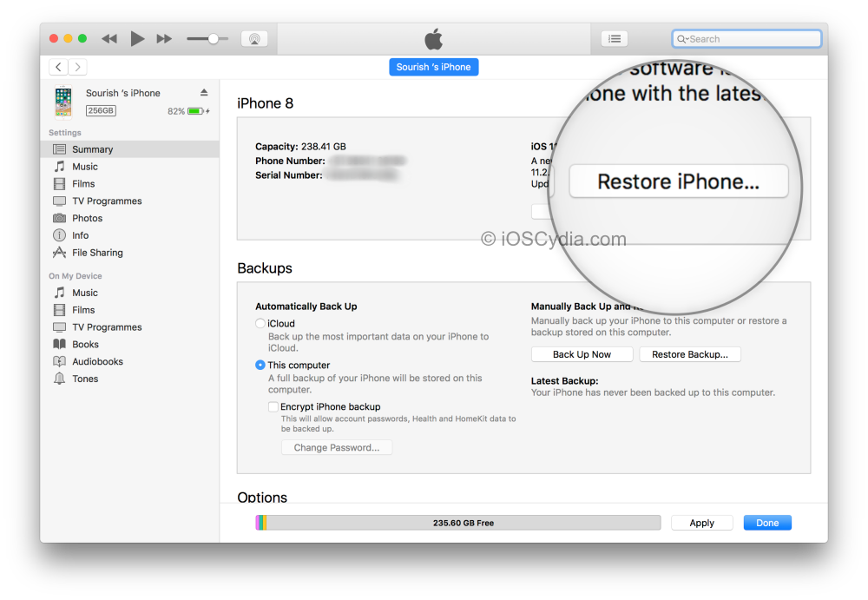Image resolution: width=868 pixels, height=600 pixels.
Task: Click Restore Backup button
Action: click(x=690, y=354)
